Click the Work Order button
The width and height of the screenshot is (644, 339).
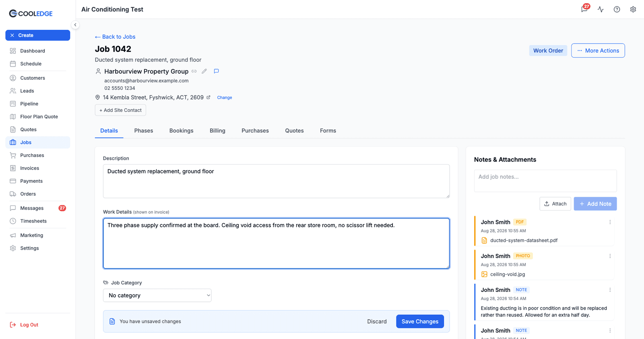(548, 51)
